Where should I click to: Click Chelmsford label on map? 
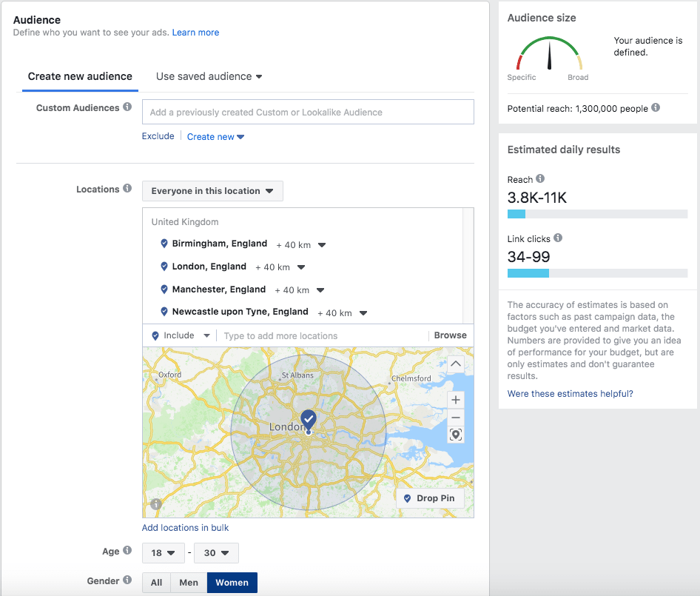411,378
